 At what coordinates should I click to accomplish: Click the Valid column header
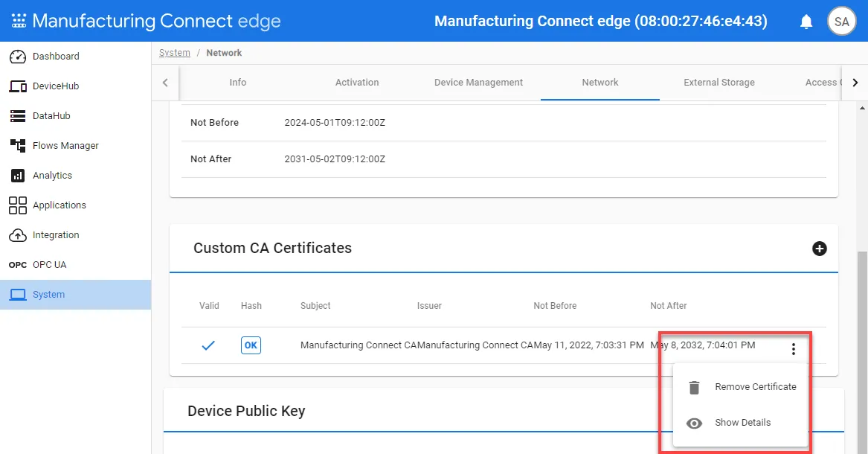(x=209, y=306)
